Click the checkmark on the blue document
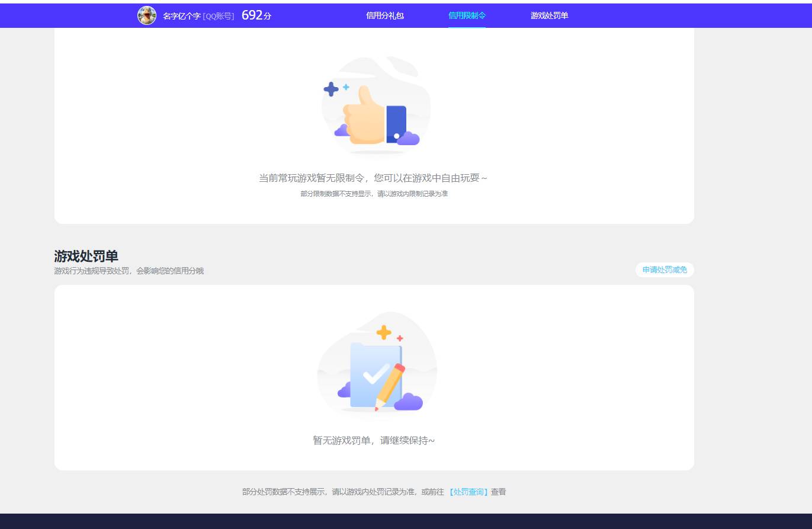This screenshot has width=812, height=529. pyautogui.click(x=374, y=373)
